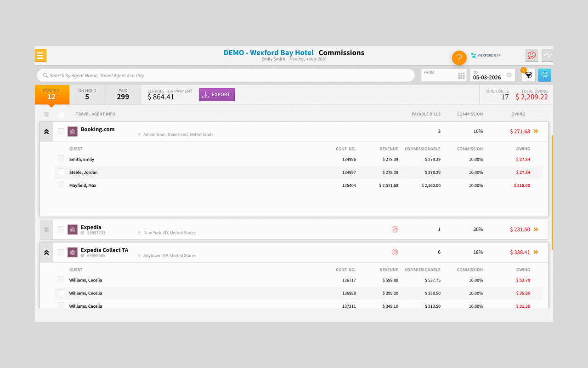Click confirmation number 135404
The width and height of the screenshot is (588, 368).
coord(349,186)
